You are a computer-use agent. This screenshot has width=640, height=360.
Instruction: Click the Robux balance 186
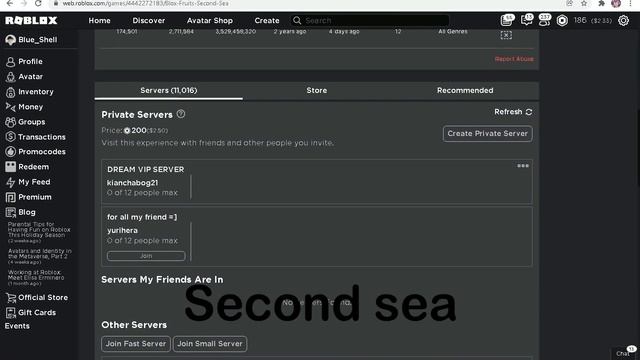pos(580,20)
